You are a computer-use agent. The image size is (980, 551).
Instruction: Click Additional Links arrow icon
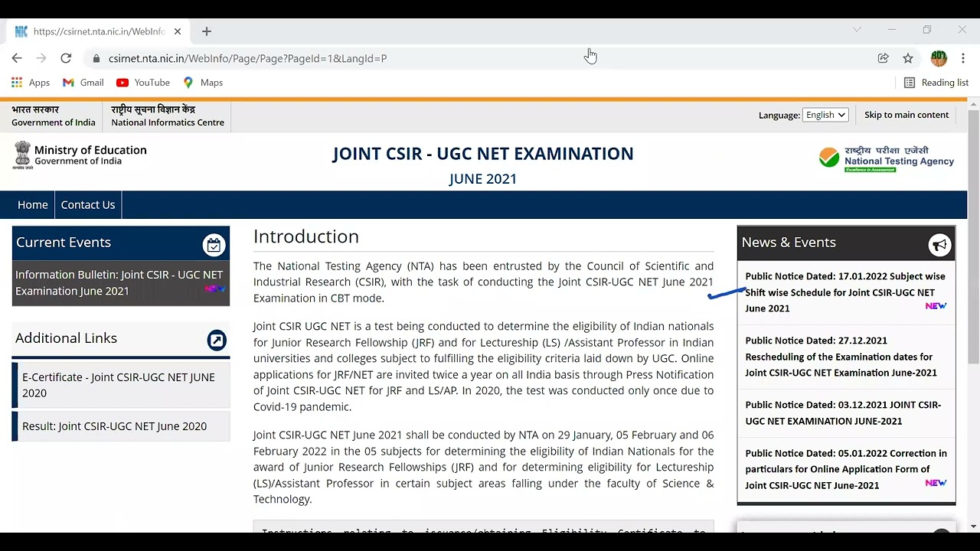tap(217, 341)
